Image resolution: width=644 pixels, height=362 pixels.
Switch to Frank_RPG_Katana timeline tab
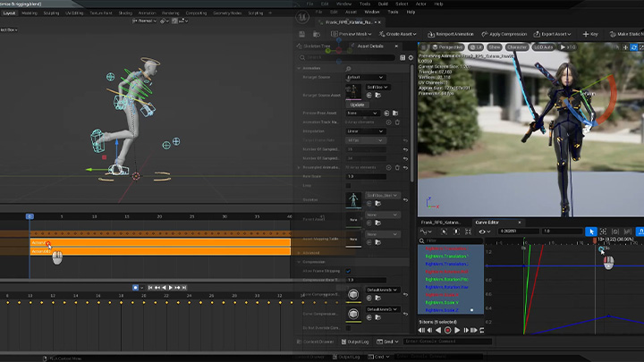coord(440,223)
